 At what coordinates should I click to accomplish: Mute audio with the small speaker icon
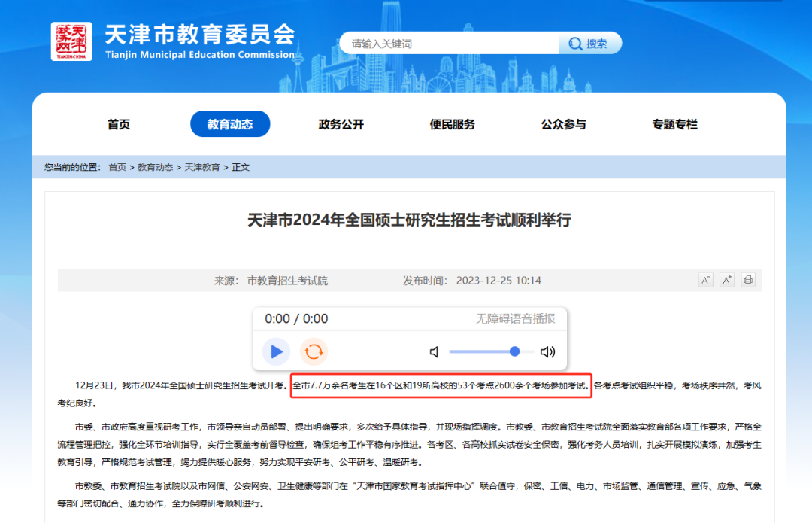(x=434, y=352)
